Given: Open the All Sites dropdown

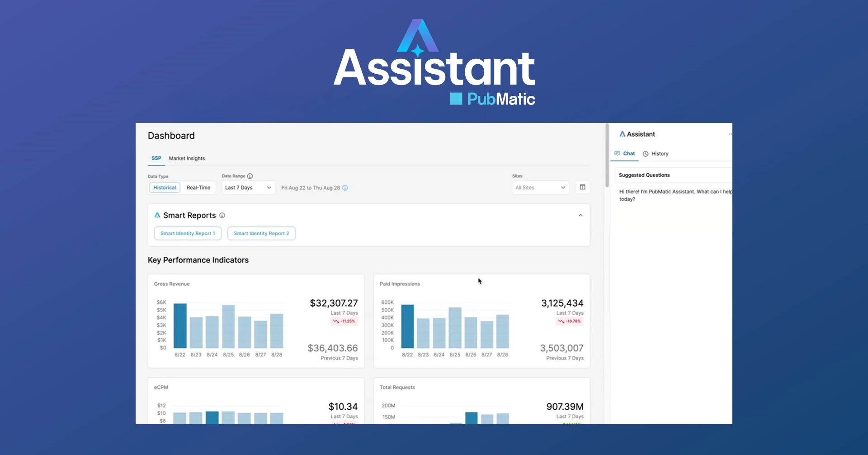Looking at the screenshot, I should [x=540, y=187].
